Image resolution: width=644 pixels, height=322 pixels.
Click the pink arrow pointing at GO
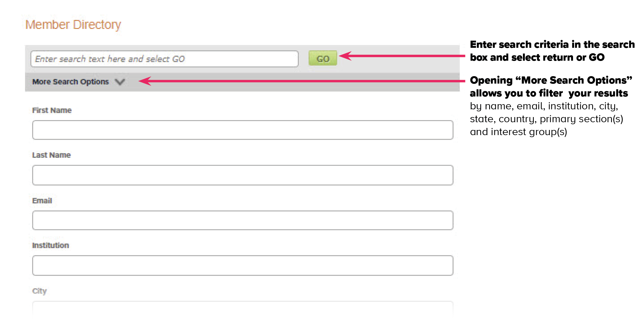point(401,56)
